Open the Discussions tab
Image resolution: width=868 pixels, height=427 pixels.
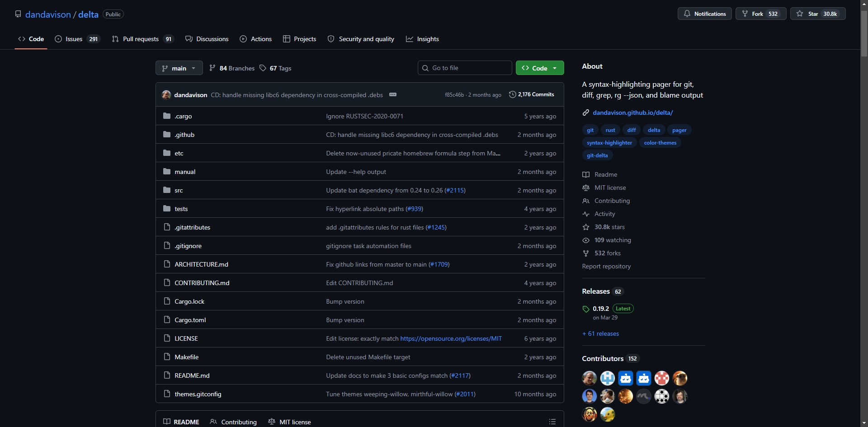click(x=207, y=39)
